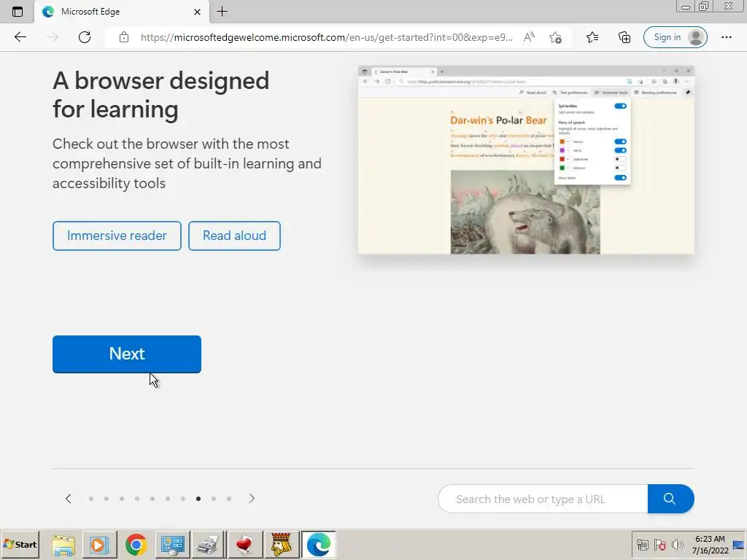Minimize the Edge window
The image size is (747, 560).
pos(686,6)
